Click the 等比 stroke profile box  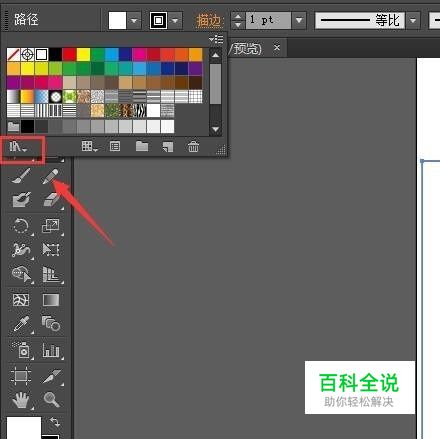point(360,21)
